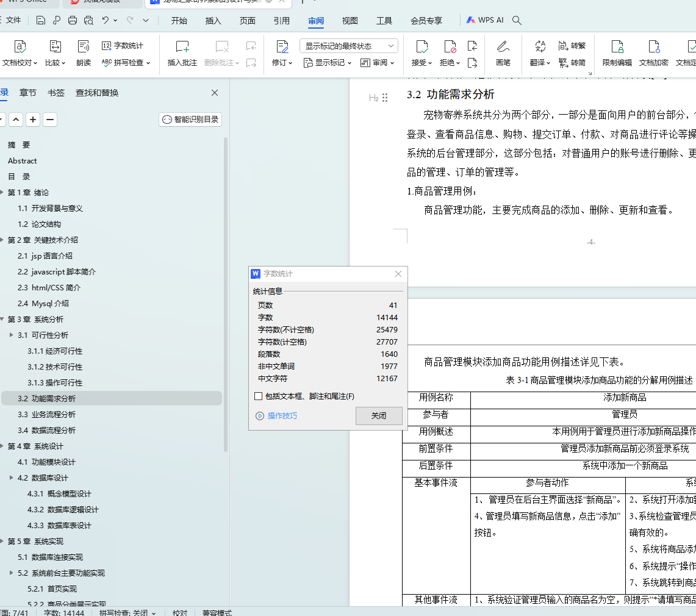This screenshot has width=696, height=616.
Task: Jump to Abstract in outline
Action: [22, 160]
